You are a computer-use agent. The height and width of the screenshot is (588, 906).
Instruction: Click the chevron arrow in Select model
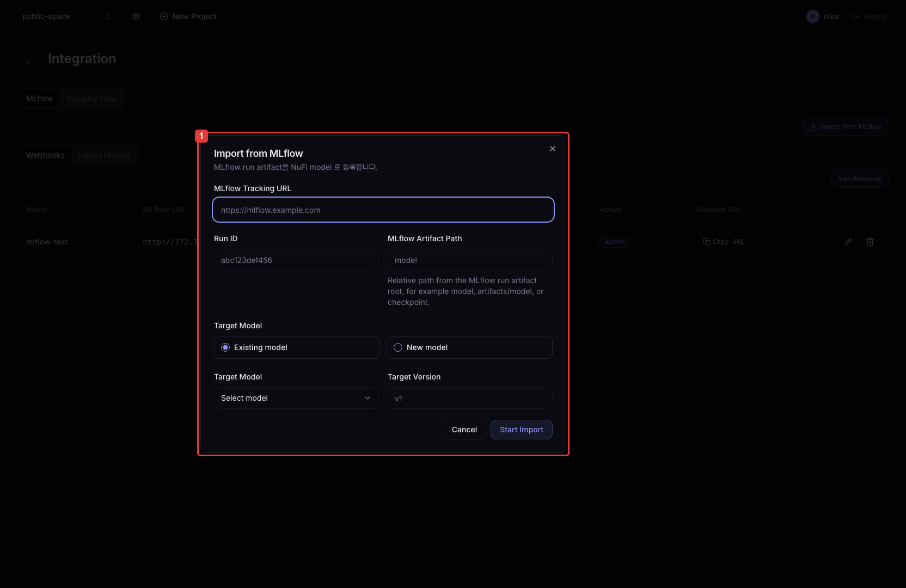click(368, 398)
